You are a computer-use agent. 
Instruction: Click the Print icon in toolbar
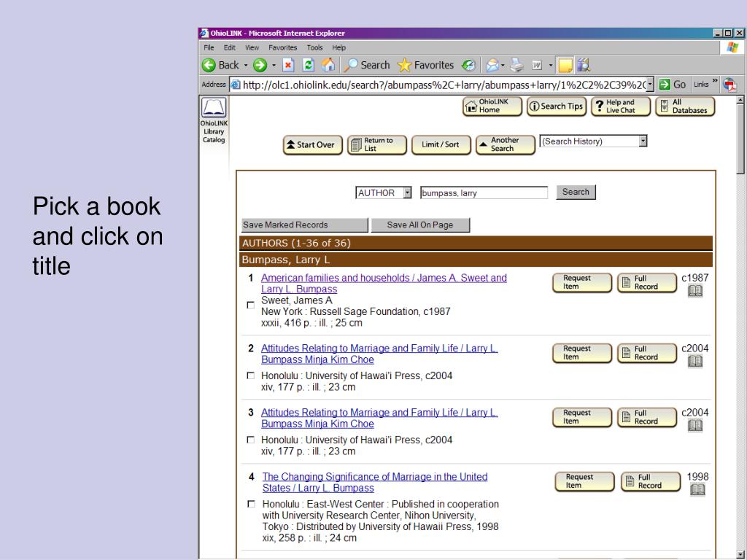click(517, 65)
